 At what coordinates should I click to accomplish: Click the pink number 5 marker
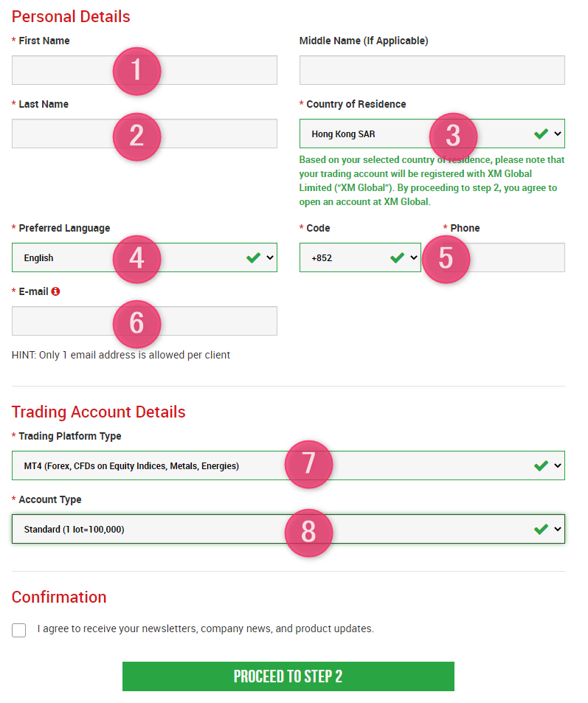(446, 259)
